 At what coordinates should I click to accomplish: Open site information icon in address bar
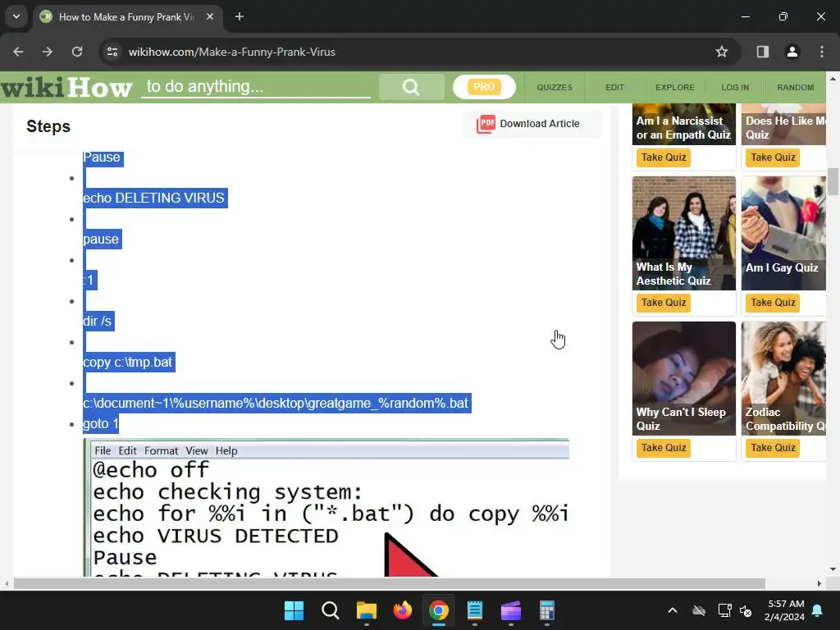(112, 52)
